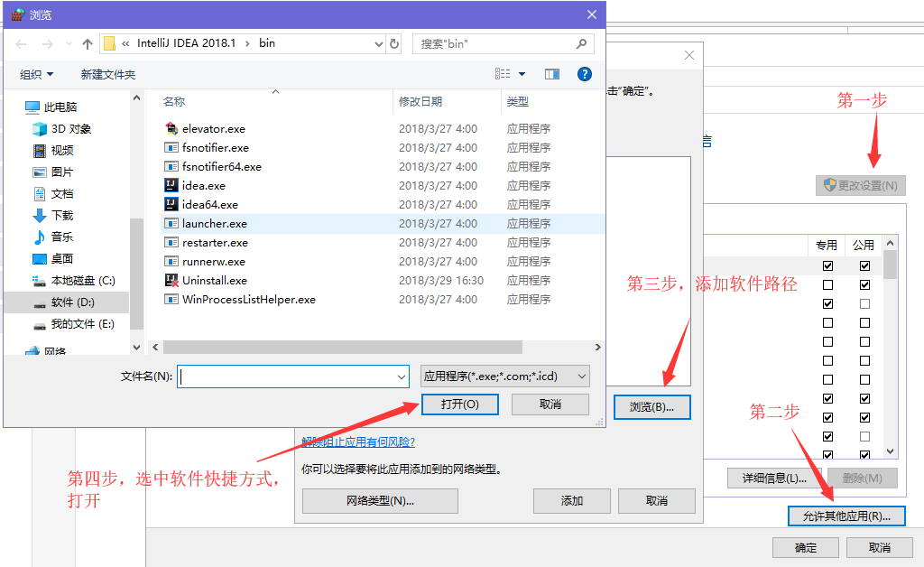Expand the 文件名 input dropdown arrow
924x567 pixels.
[x=402, y=376]
